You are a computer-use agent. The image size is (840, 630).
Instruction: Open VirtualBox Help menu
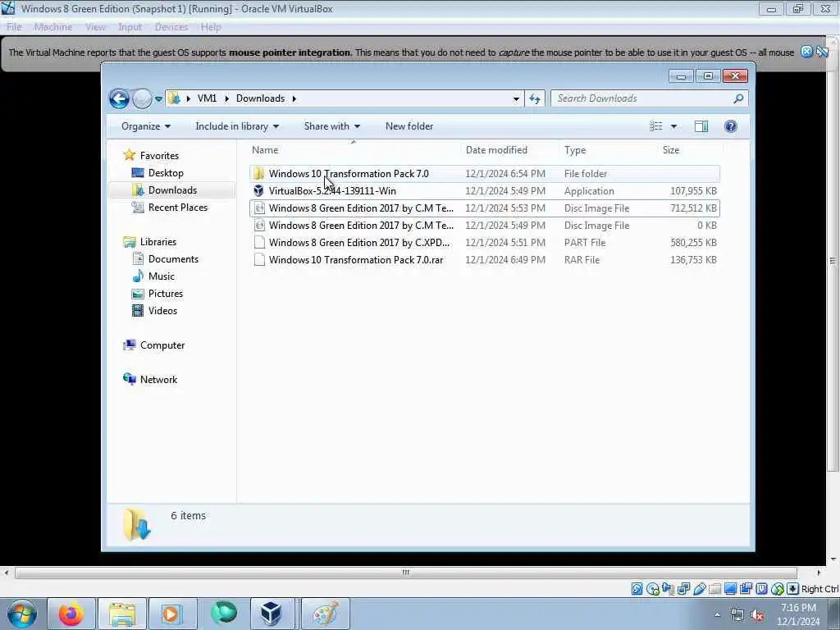point(211,27)
